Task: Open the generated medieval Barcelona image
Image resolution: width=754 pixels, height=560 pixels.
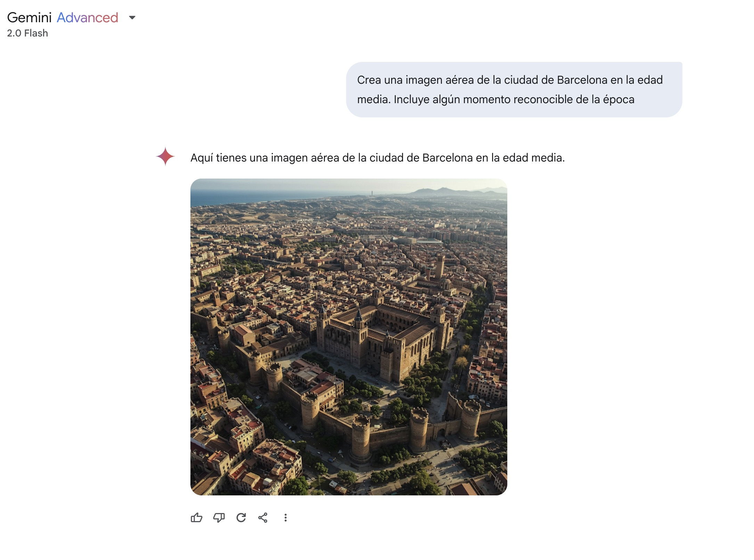Action: pyautogui.click(x=349, y=337)
